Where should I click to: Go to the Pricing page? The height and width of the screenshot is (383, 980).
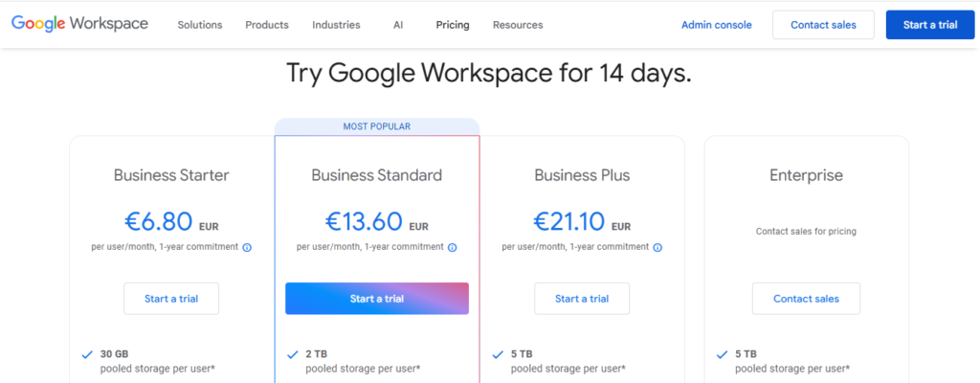[453, 25]
